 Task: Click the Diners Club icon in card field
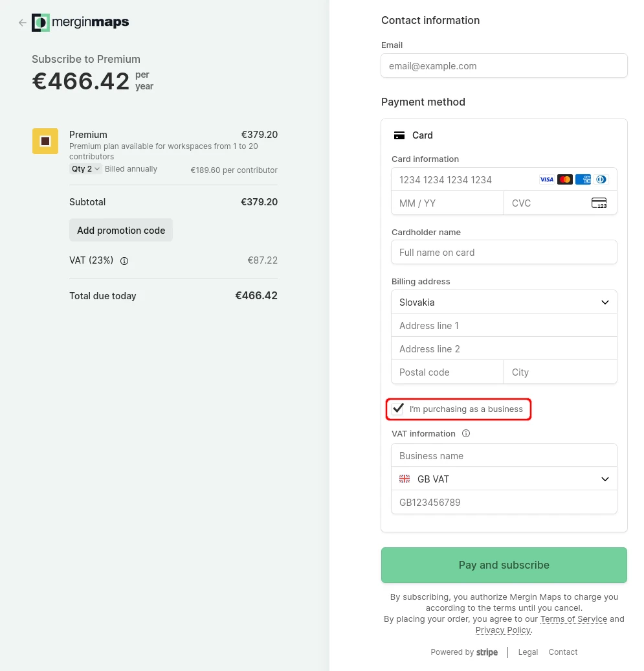point(601,179)
